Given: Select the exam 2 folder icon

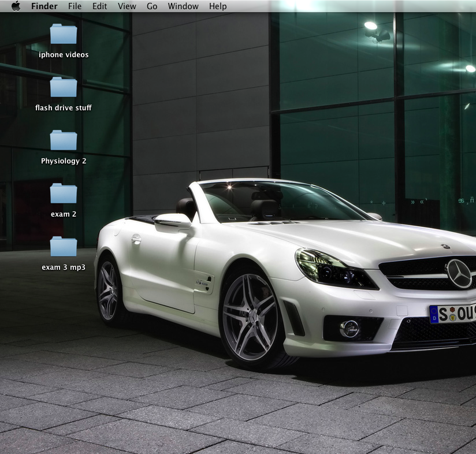Looking at the screenshot, I should point(64,193).
